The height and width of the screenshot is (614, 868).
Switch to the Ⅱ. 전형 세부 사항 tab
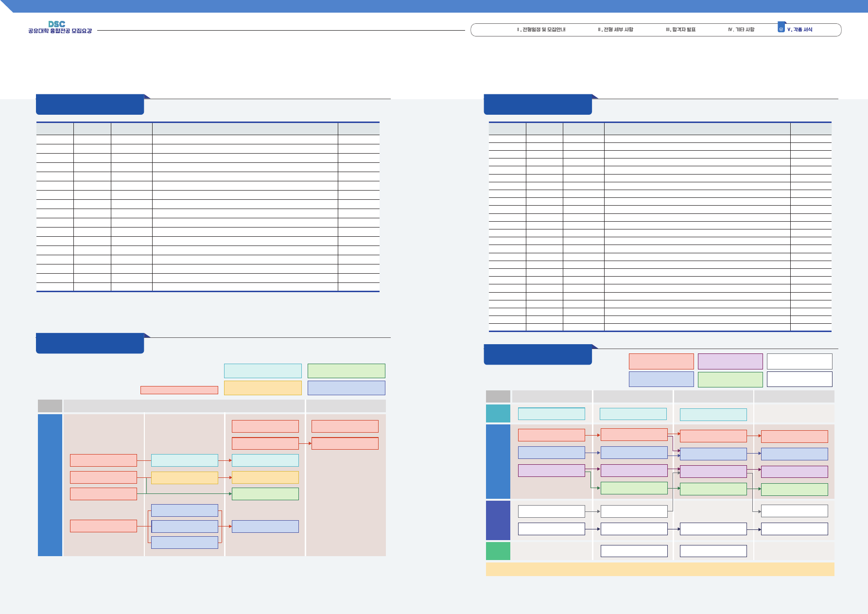[615, 30]
